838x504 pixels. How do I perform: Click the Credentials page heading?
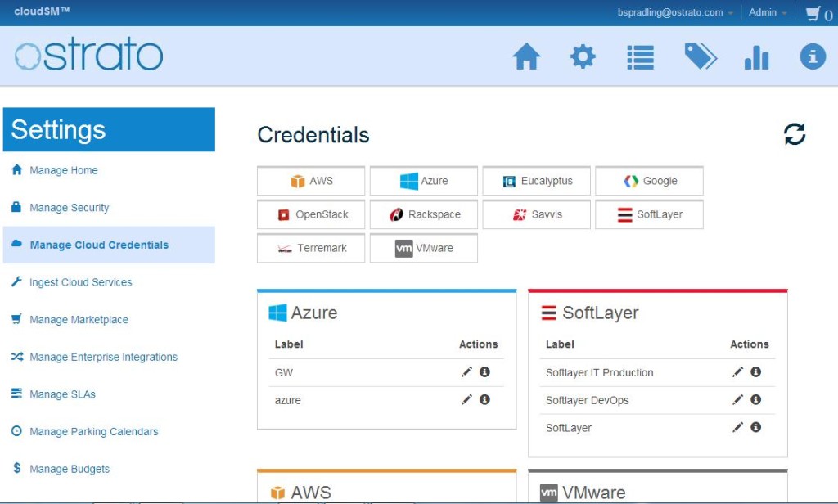(313, 135)
